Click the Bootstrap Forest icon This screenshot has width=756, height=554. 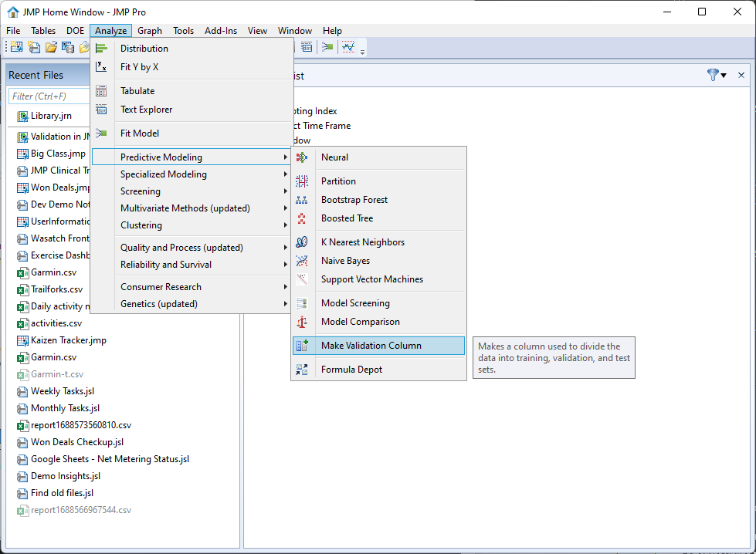coord(302,200)
